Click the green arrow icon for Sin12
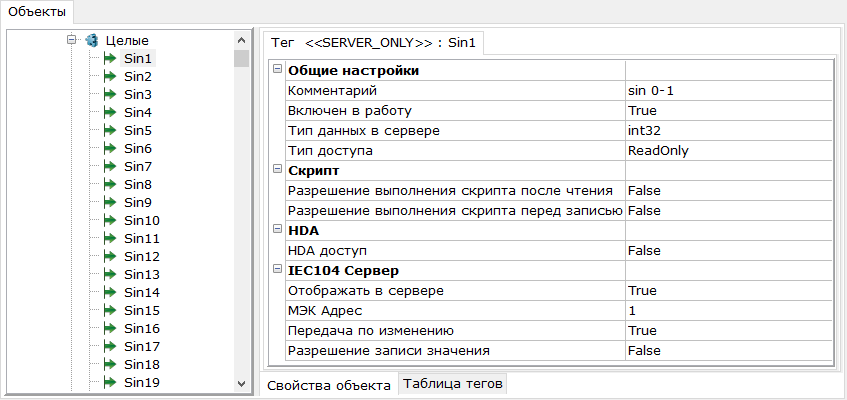 tap(110, 256)
